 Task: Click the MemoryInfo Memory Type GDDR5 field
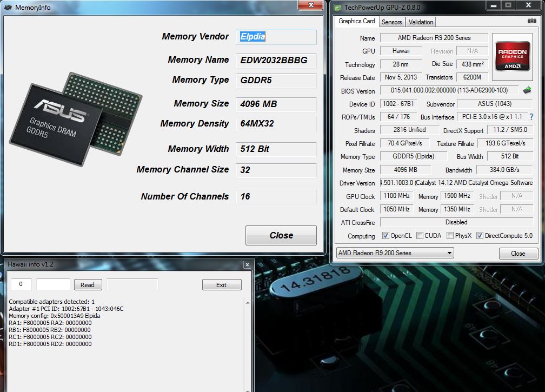pyautogui.click(x=276, y=80)
